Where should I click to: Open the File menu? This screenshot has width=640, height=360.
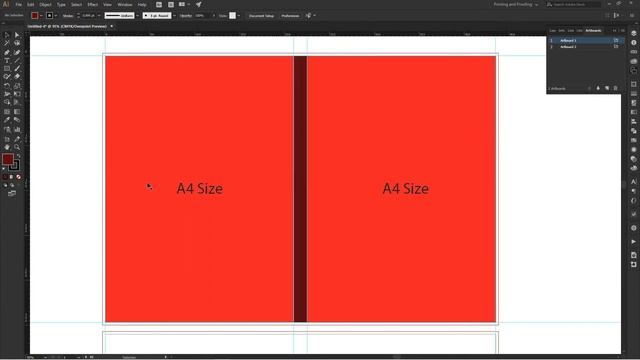click(18, 4)
